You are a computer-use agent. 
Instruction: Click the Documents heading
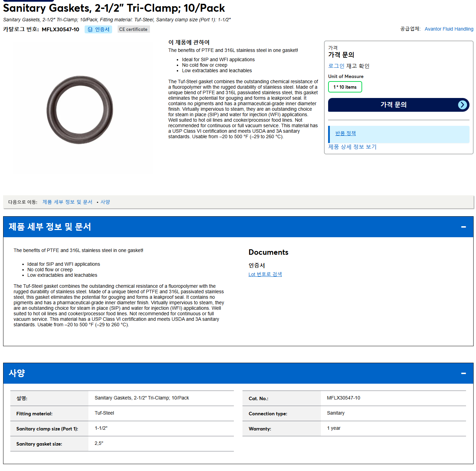click(269, 252)
